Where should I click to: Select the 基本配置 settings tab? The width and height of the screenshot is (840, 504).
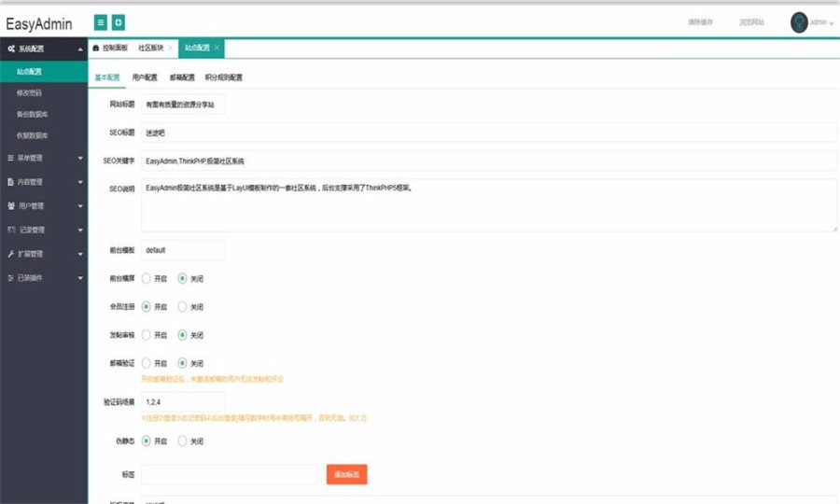pos(107,77)
